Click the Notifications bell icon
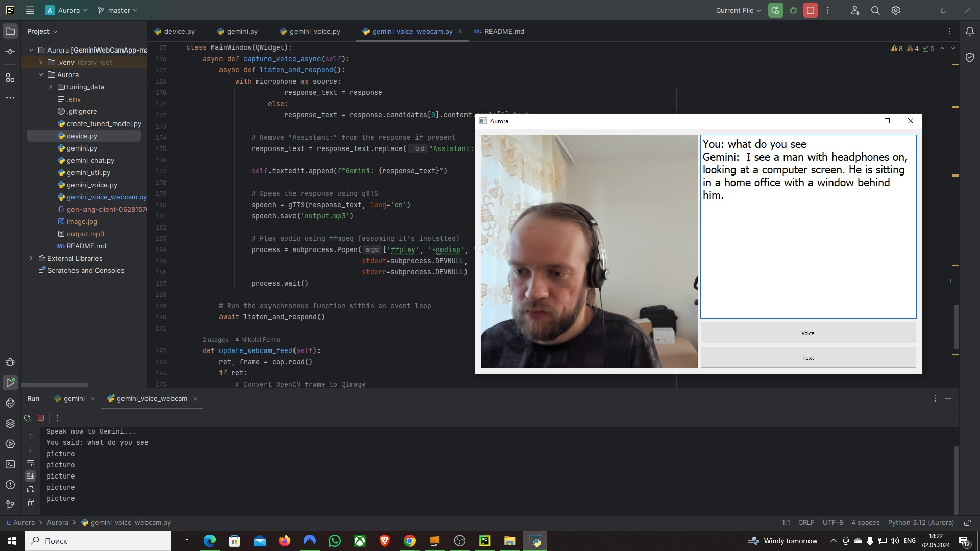980x551 pixels. point(969,31)
